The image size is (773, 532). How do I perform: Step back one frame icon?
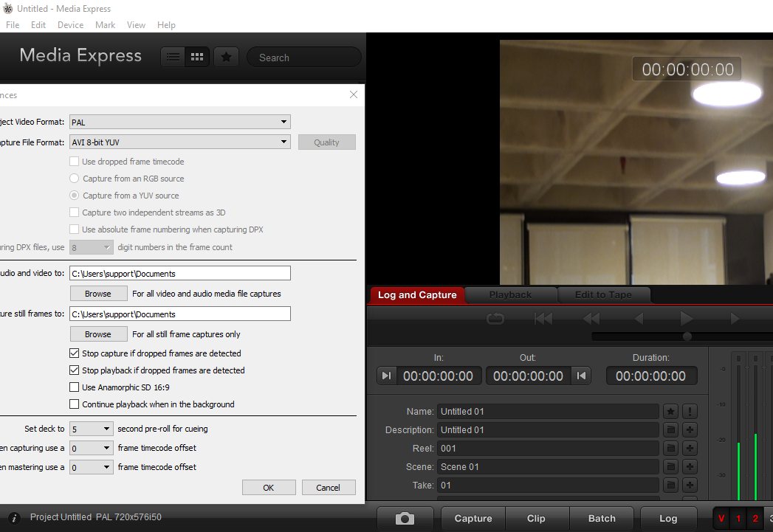(x=639, y=319)
